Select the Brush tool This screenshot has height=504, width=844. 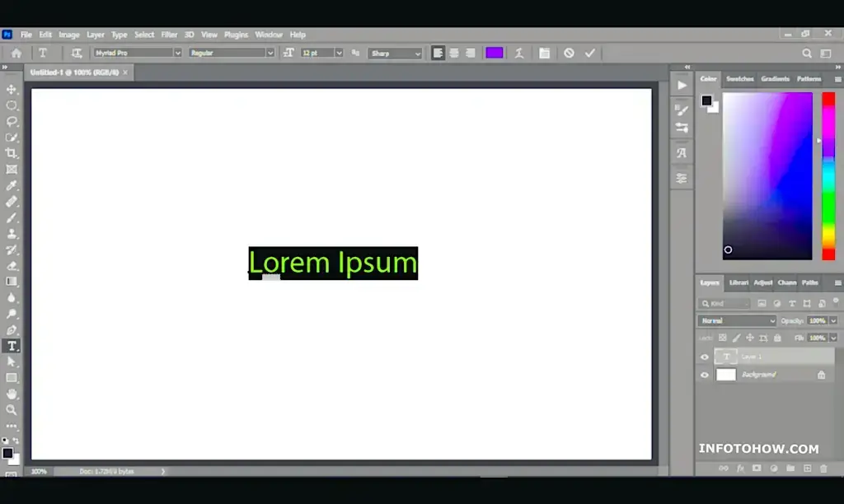(x=12, y=218)
